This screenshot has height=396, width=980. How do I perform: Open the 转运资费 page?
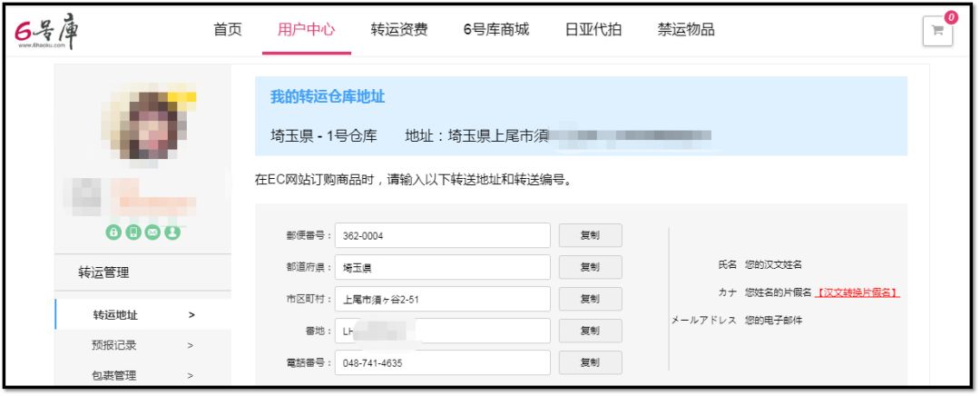pyautogui.click(x=399, y=29)
